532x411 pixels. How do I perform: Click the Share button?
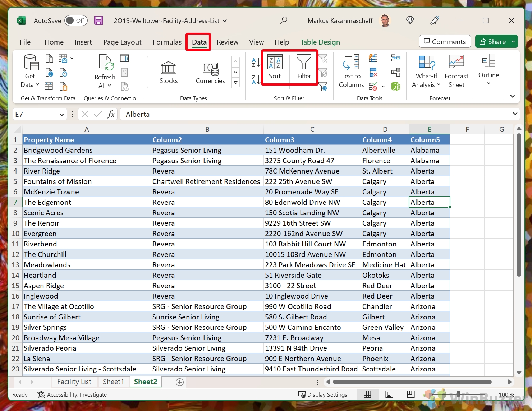click(493, 42)
